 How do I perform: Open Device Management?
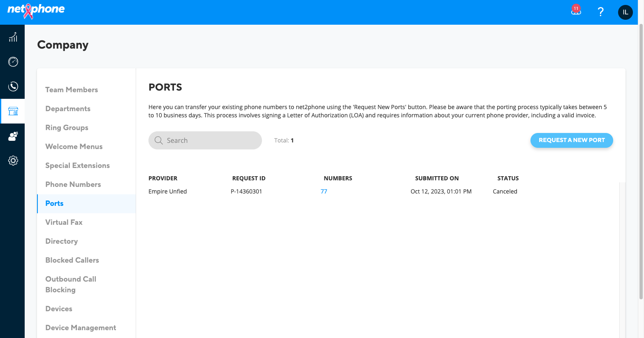point(81,328)
